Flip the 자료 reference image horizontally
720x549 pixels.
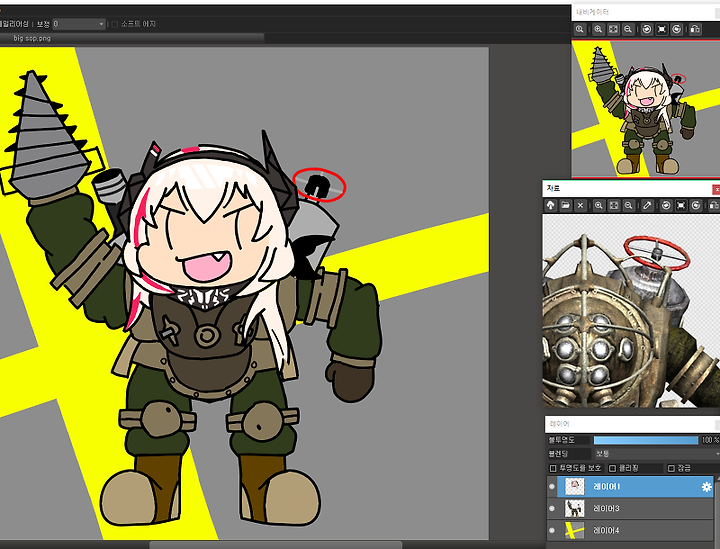[x=714, y=205]
